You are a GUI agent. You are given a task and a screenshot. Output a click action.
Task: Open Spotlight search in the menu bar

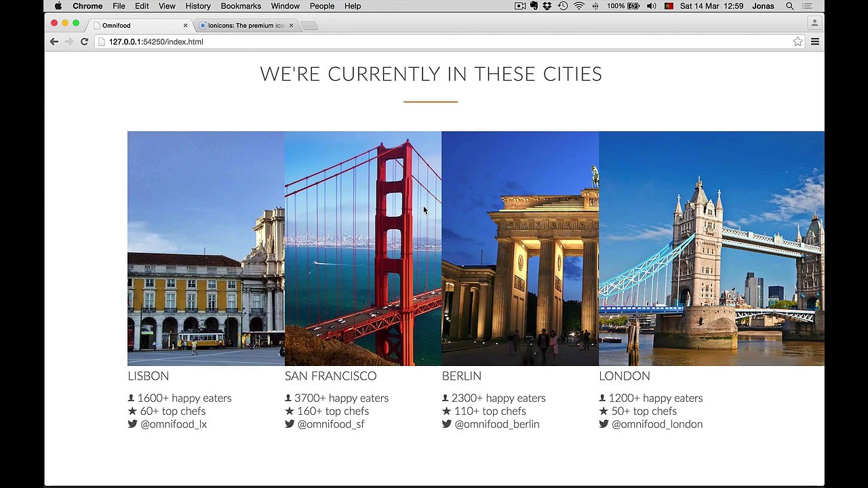[790, 6]
